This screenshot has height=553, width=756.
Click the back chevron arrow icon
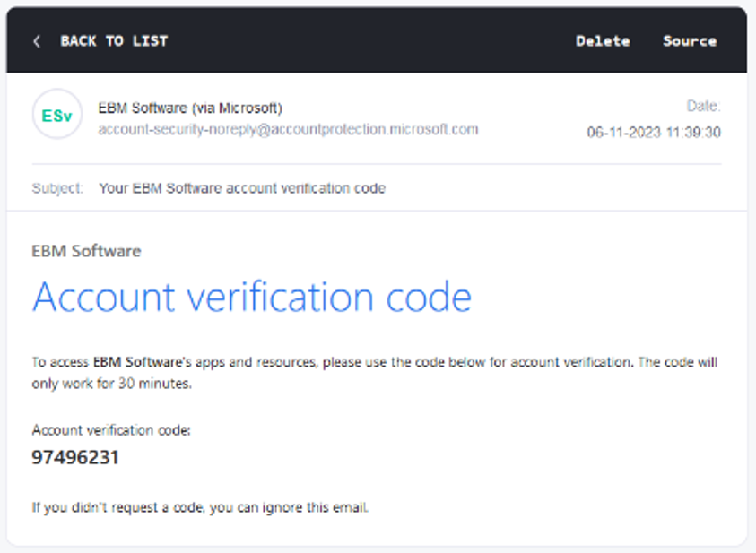click(x=37, y=41)
